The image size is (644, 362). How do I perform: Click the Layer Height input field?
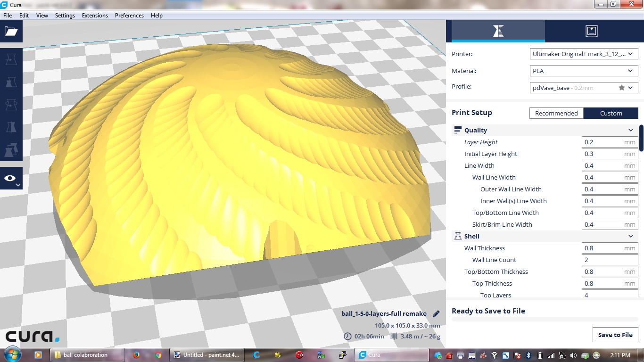point(603,142)
